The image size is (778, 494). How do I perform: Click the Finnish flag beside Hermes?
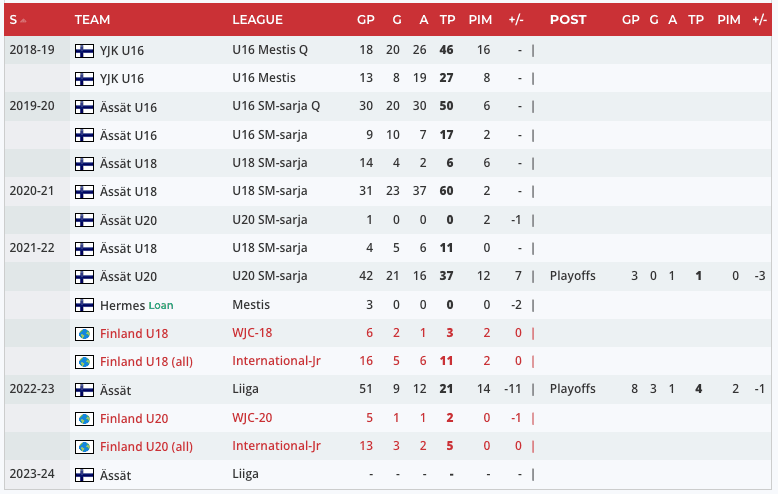pos(84,305)
